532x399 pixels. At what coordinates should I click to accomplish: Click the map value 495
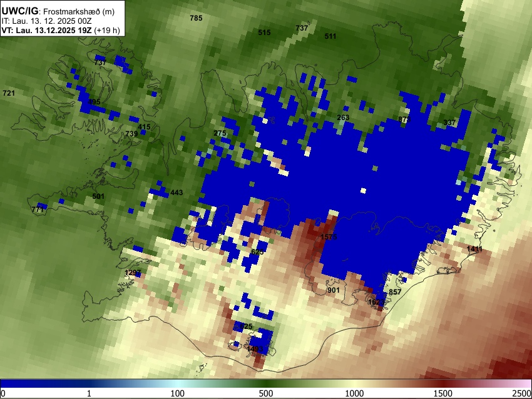tap(94, 102)
